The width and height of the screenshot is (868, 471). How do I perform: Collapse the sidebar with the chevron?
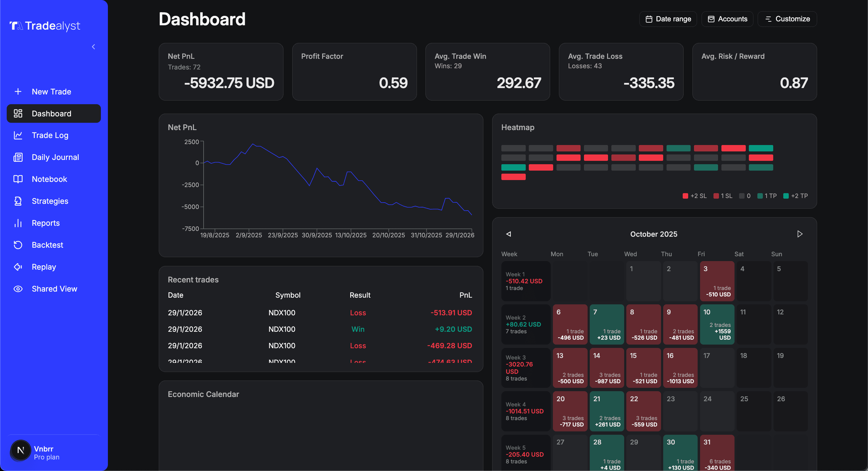pos(93,47)
